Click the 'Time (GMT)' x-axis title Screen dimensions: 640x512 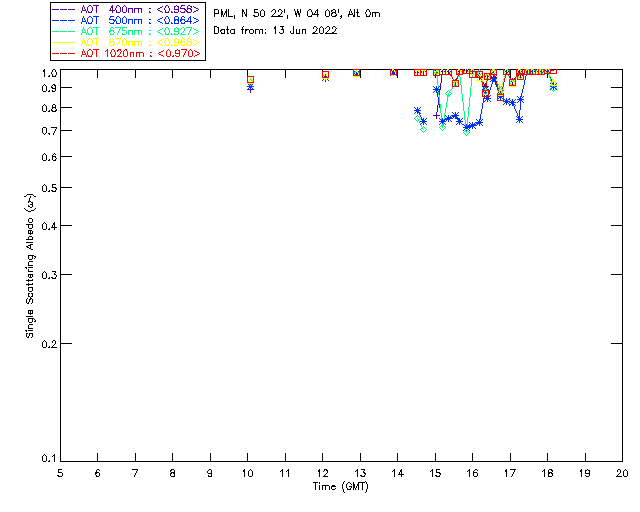coord(340,487)
